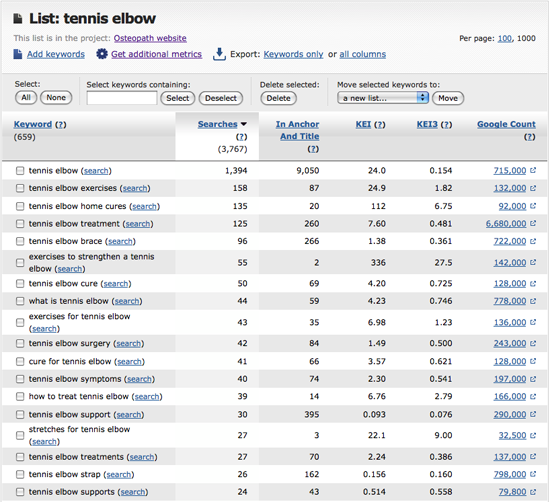This screenshot has height=502, width=550.
Task: Click search link for 'tennis elbow supports'
Action: 133,492
